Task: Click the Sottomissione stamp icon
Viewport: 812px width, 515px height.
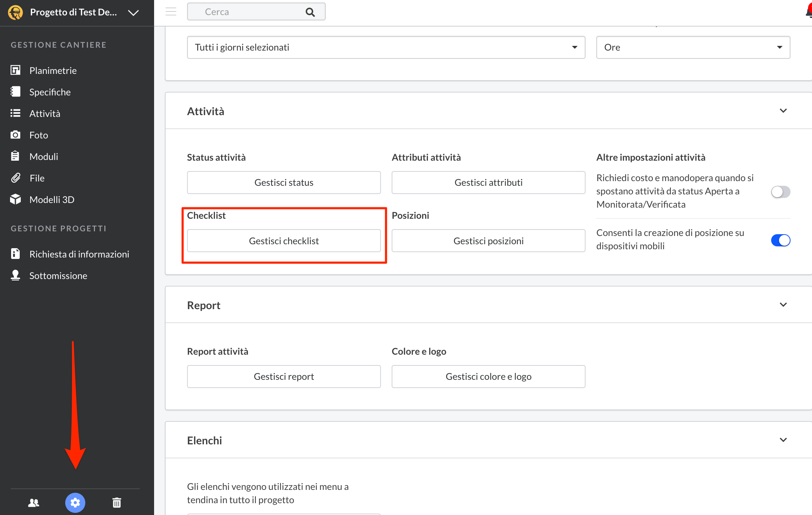Action: click(15, 275)
